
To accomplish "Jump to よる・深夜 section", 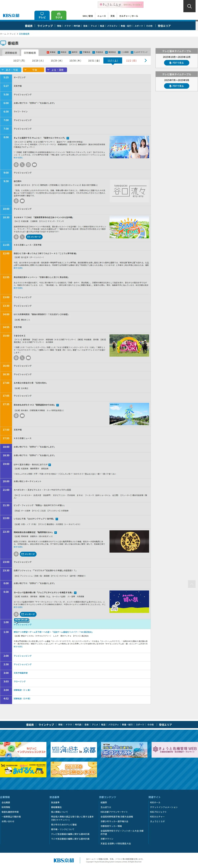I will [56, 70].
